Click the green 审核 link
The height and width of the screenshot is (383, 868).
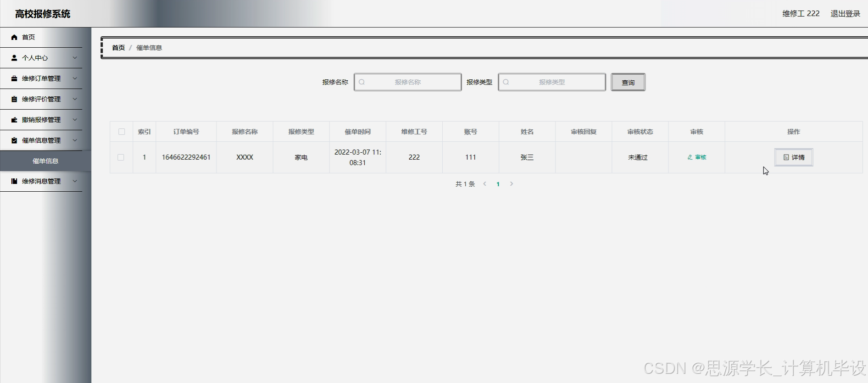click(x=697, y=157)
